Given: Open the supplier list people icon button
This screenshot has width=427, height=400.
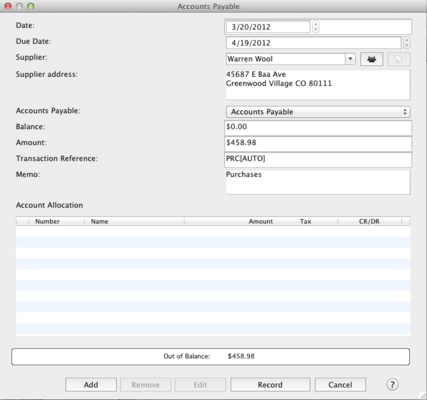Looking at the screenshot, I should pos(371,59).
